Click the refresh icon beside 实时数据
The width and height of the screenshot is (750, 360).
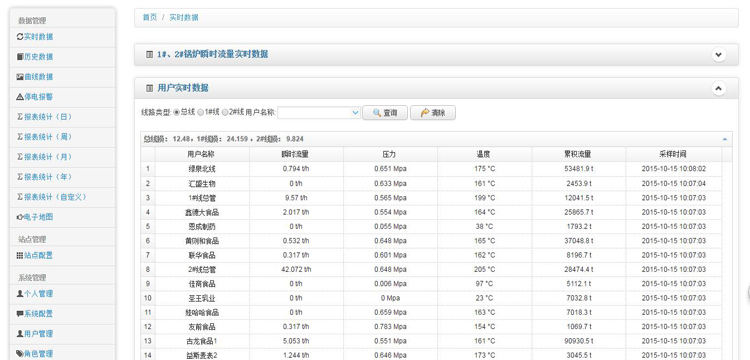point(20,37)
